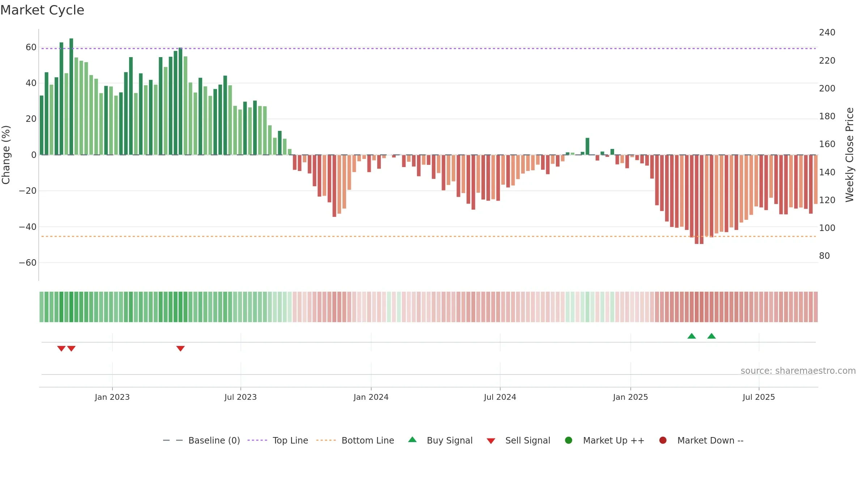The width and height of the screenshot is (868, 488).
Task: Click the Jan 2024 axis label
Action: (371, 397)
